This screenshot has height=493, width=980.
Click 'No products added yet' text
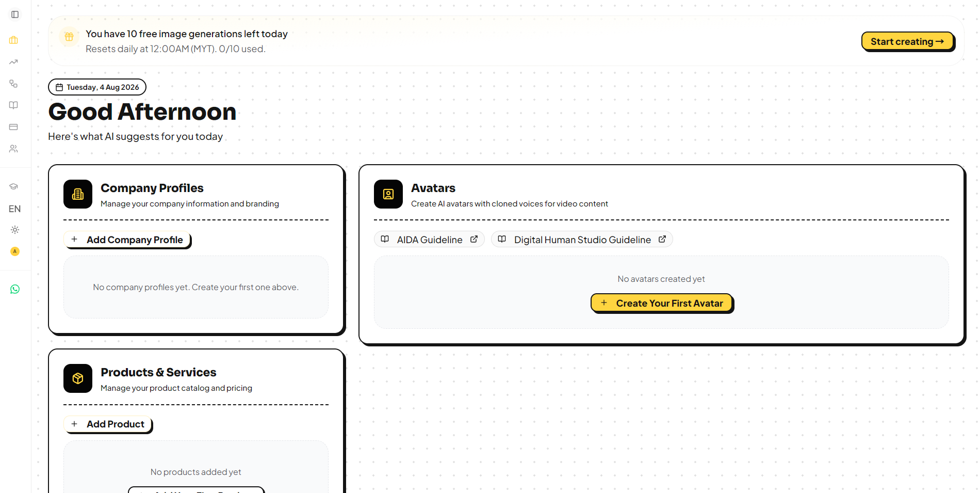coord(196,472)
